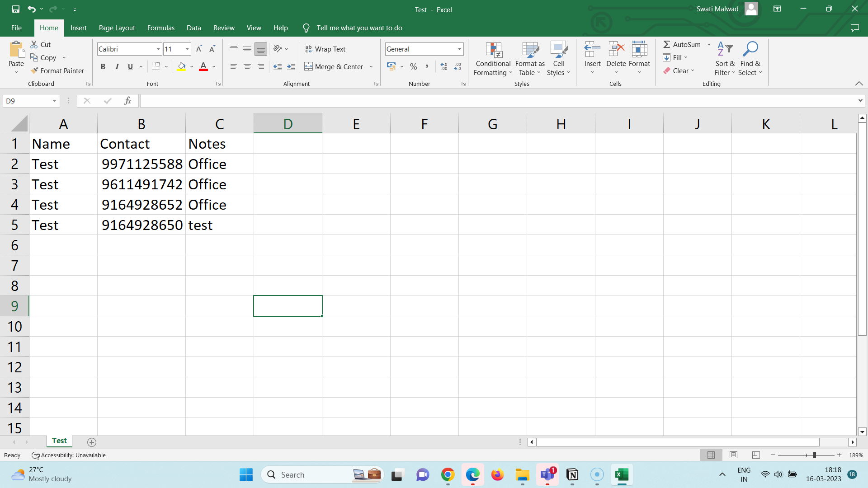Click the Percent Style icon
Image resolution: width=868 pixels, height=488 pixels.
click(x=413, y=66)
